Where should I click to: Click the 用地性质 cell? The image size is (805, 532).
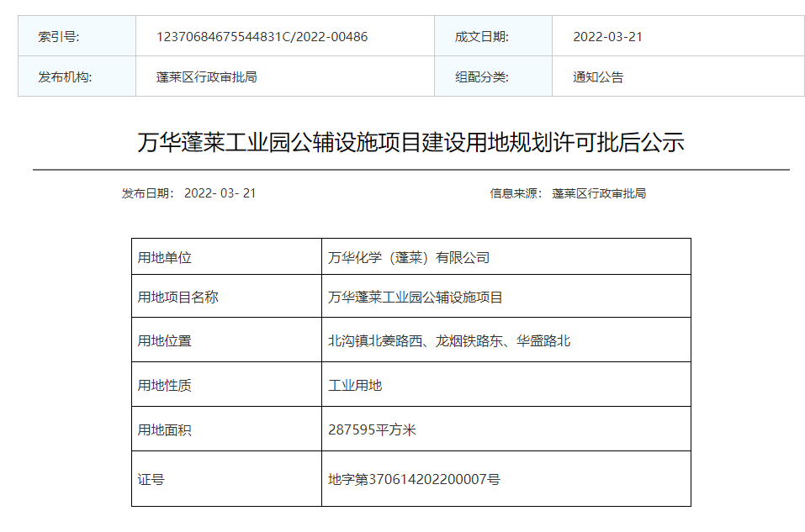[226, 384]
